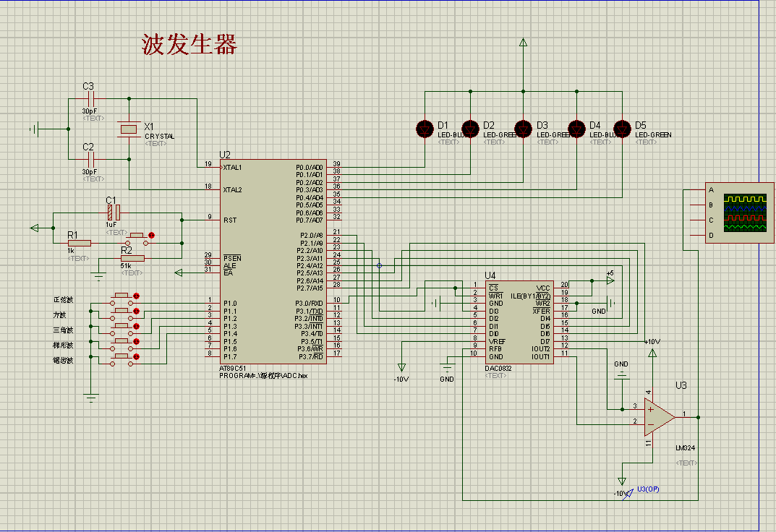Select capacitor C2 symbol

[x=90, y=159]
